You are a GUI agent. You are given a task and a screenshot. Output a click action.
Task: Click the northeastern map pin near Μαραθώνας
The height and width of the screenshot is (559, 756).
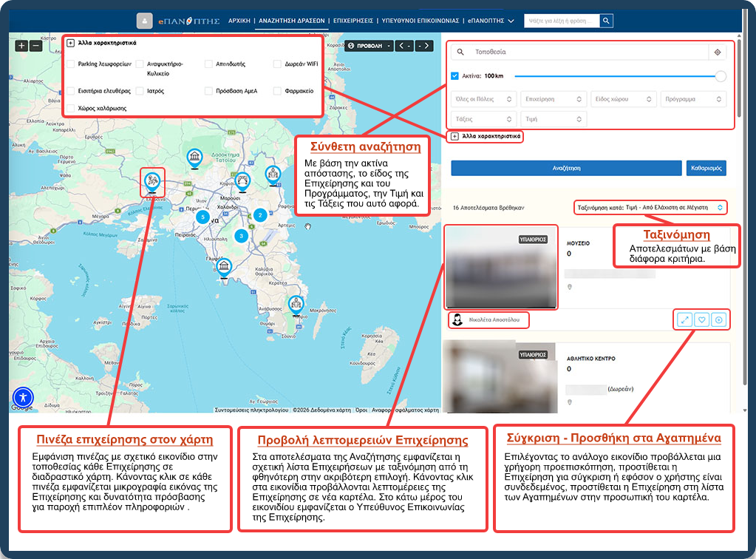coord(273,175)
